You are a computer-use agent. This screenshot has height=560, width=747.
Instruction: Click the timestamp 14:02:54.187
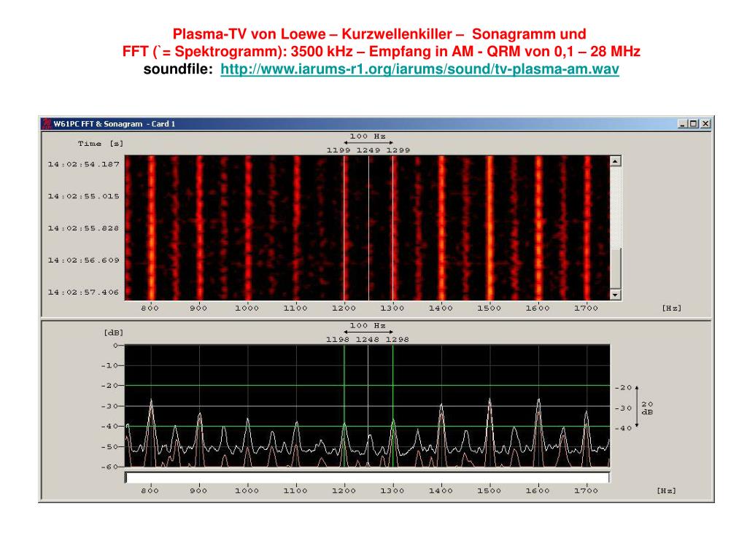(x=83, y=164)
